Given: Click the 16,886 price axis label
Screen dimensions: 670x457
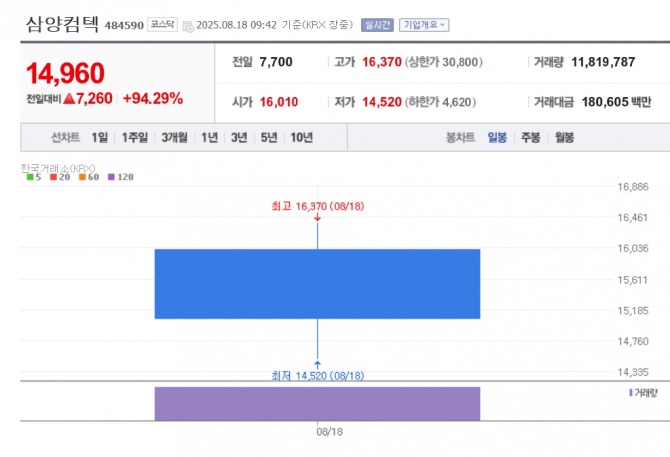Looking at the screenshot, I should coord(633,187).
